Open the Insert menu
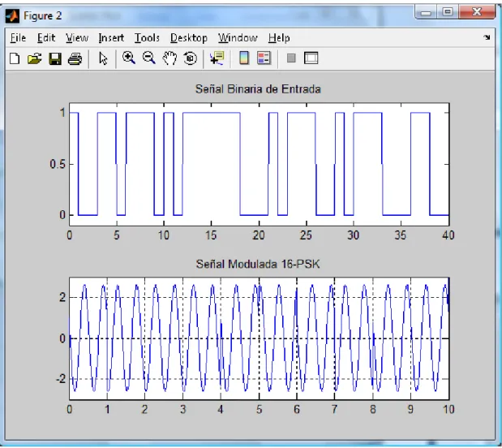Viewport: 502px width, 448px height. coord(111,38)
